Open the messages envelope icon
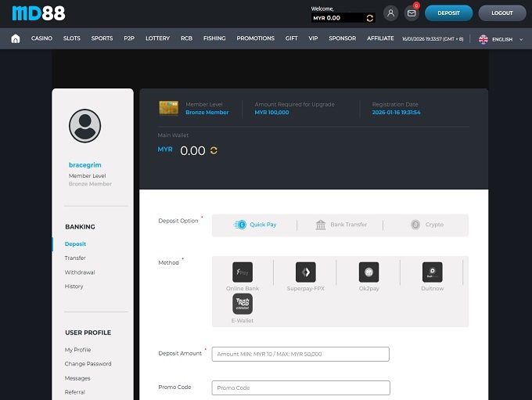 click(x=412, y=13)
